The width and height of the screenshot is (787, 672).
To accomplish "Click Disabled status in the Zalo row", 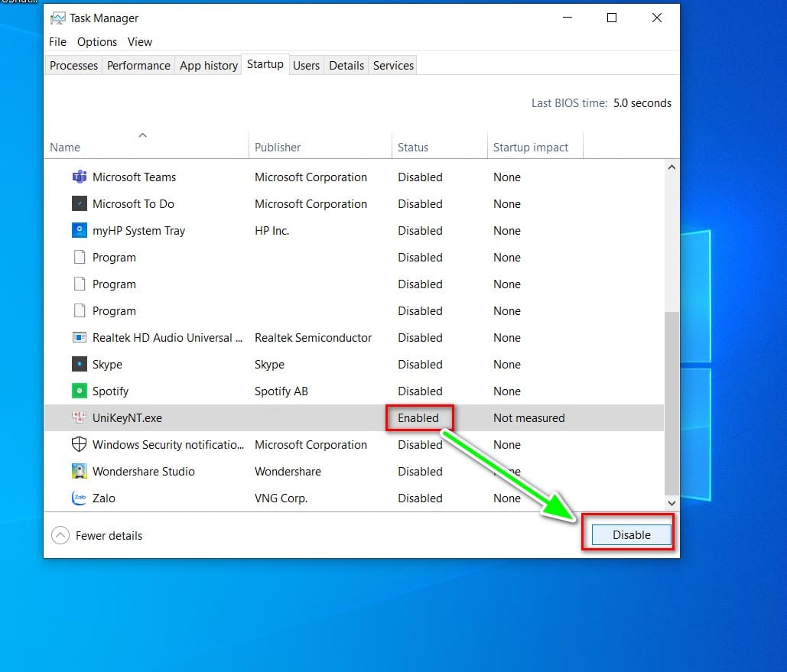I will [x=420, y=498].
